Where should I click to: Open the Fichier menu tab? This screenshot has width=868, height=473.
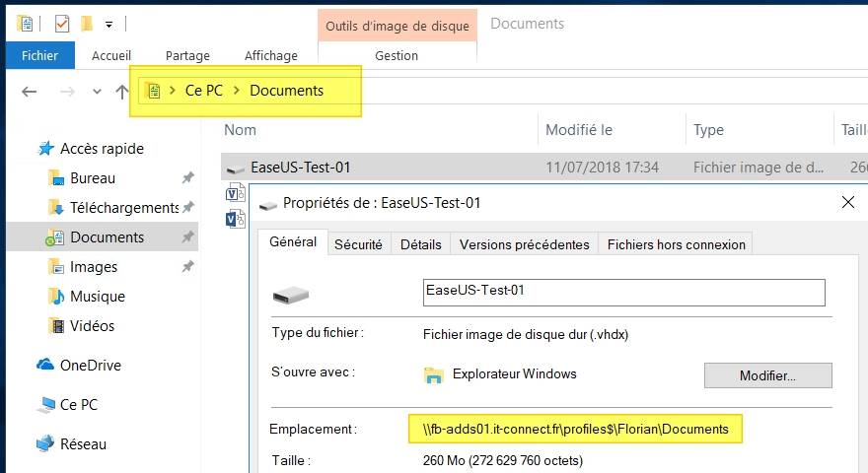39,56
